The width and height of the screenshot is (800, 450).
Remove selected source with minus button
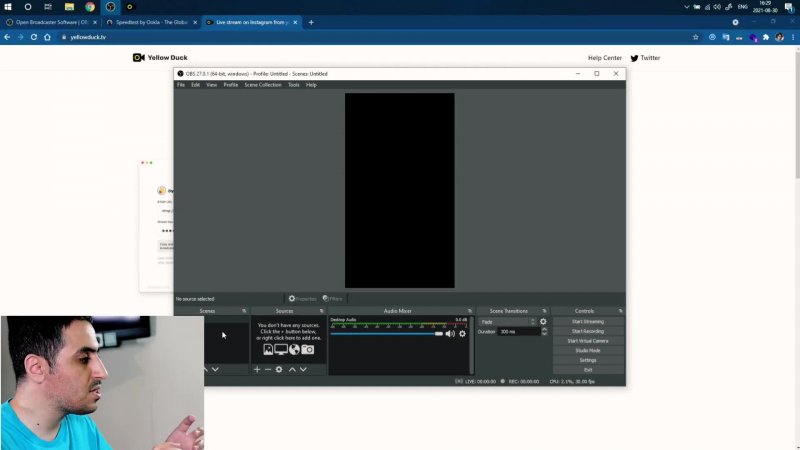pos(267,370)
